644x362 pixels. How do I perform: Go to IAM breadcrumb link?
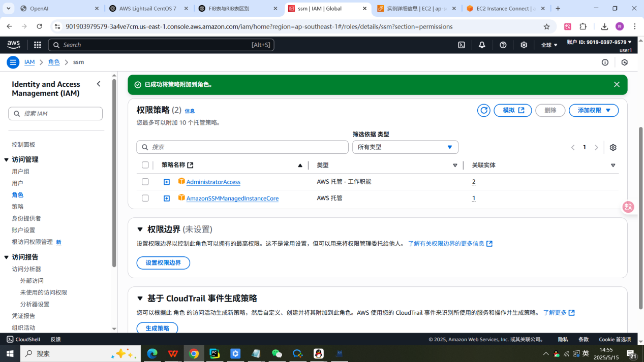[29, 62]
